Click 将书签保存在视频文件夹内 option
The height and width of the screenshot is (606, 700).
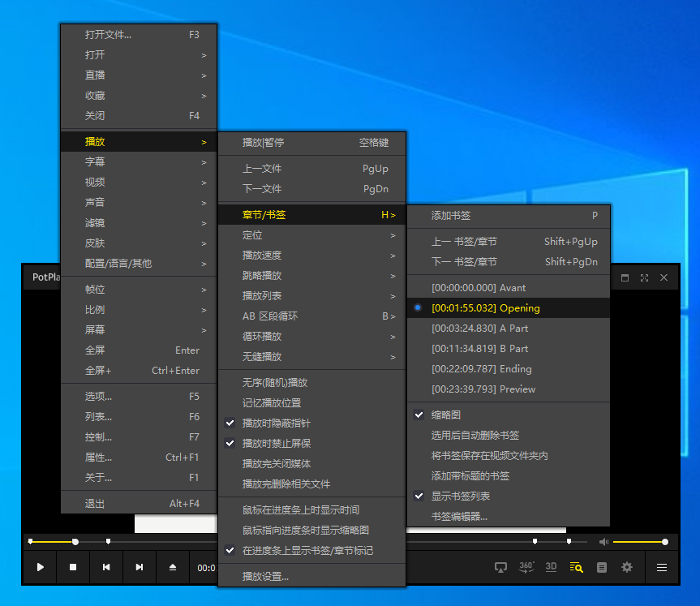pyautogui.click(x=509, y=455)
